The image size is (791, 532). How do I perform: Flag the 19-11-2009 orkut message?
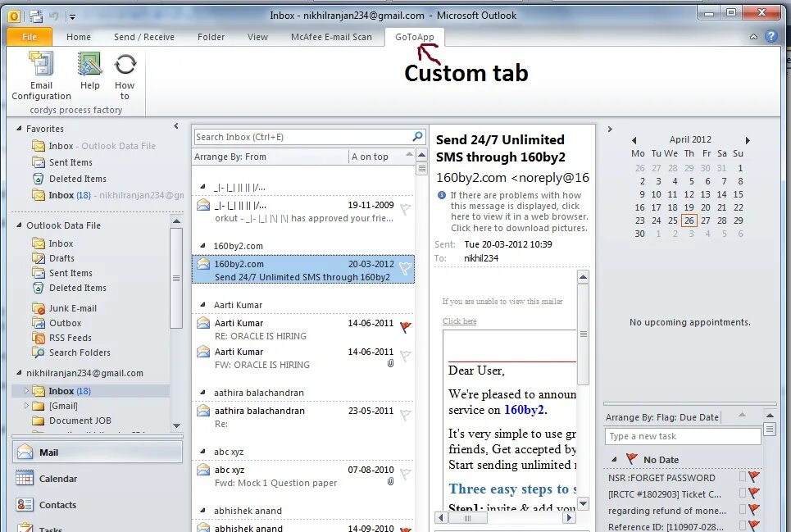click(406, 209)
